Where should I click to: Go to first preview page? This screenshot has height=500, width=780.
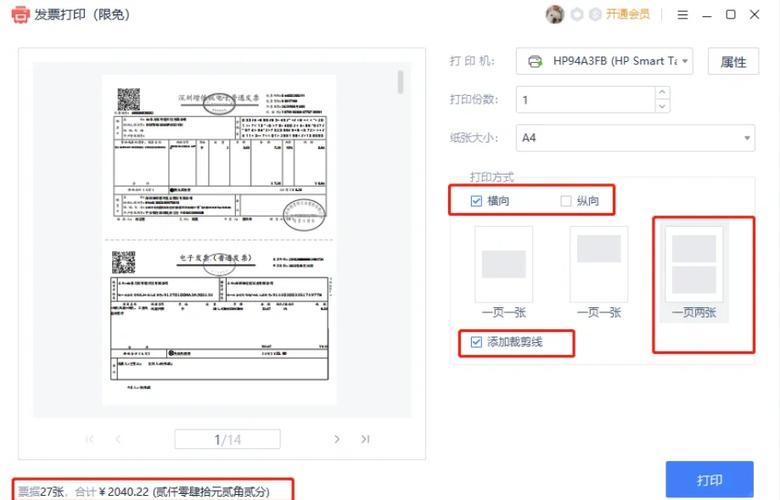pyautogui.click(x=90, y=439)
